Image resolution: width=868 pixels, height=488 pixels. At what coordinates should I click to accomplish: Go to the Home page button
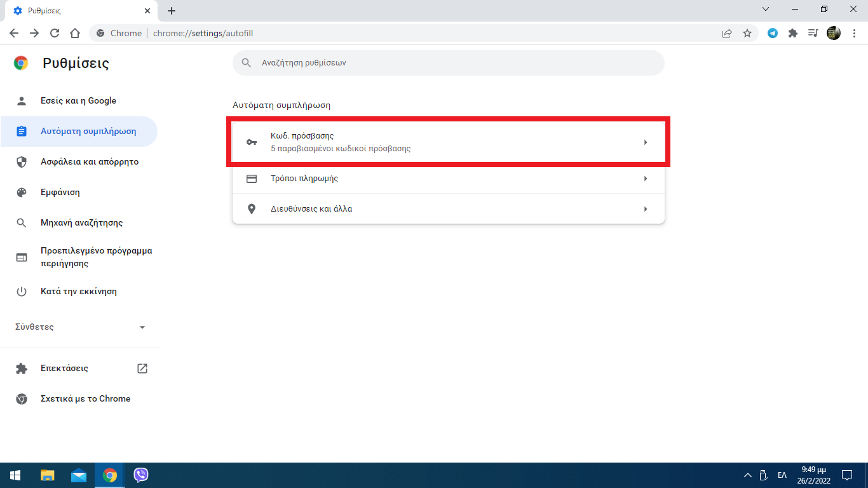coord(75,33)
